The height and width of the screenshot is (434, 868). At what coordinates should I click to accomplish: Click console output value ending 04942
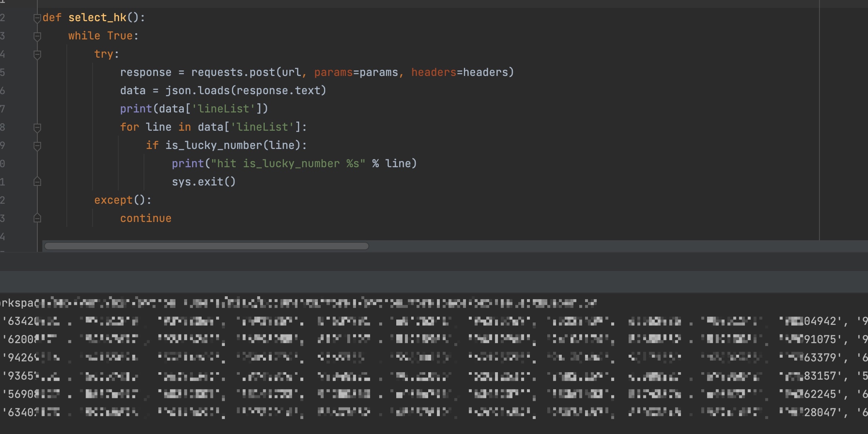811,321
